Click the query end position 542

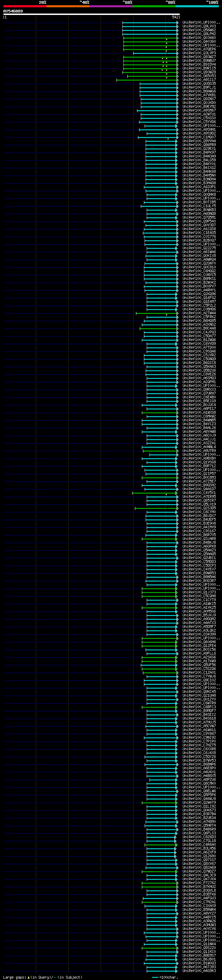[x=175, y=17]
